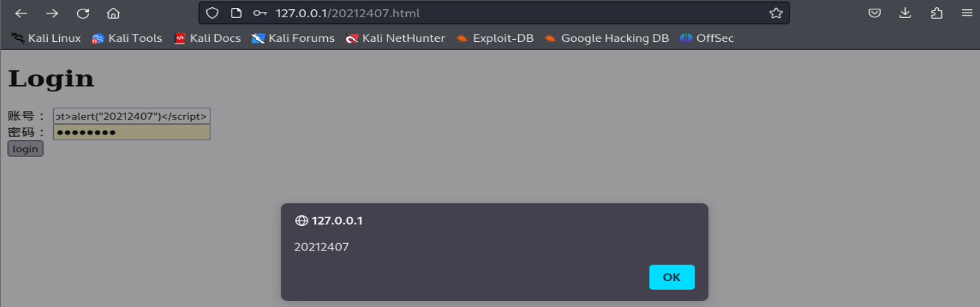The width and height of the screenshot is (980, 307).
Task: Open the Downloads panel
Action: (x=906, y=13)
